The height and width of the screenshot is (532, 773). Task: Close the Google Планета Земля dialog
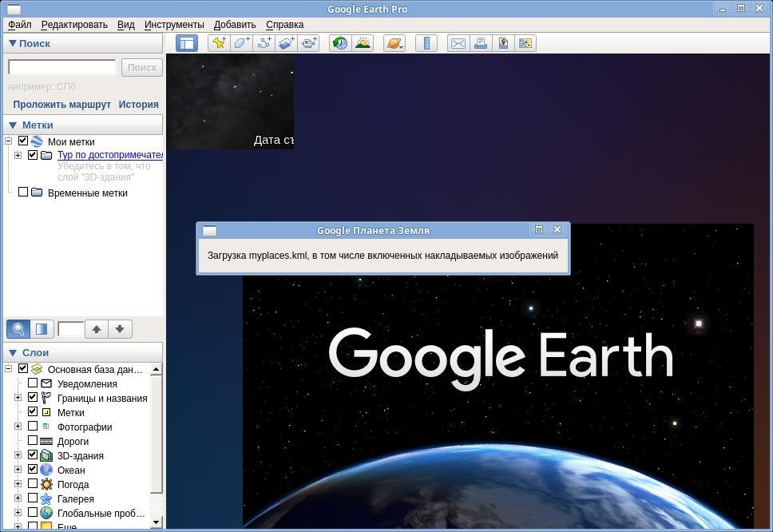pyautogui.click(x=557, y=229)
